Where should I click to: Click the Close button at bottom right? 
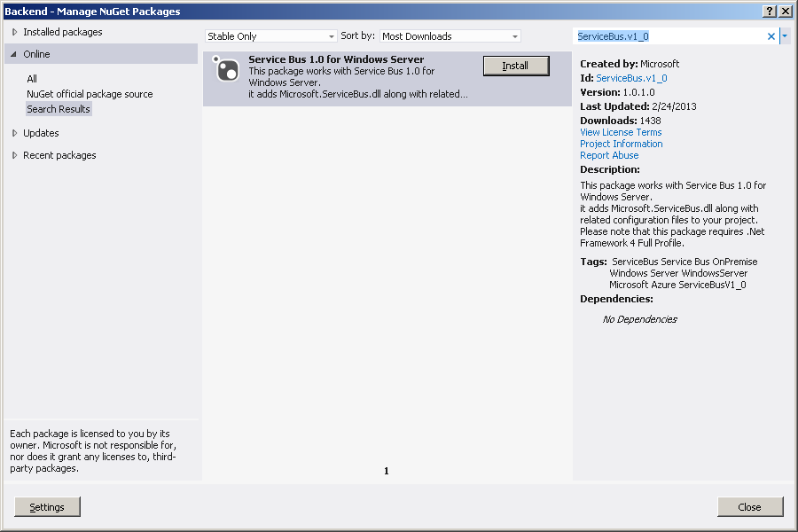pyautogui.click(x=749, y=507)
